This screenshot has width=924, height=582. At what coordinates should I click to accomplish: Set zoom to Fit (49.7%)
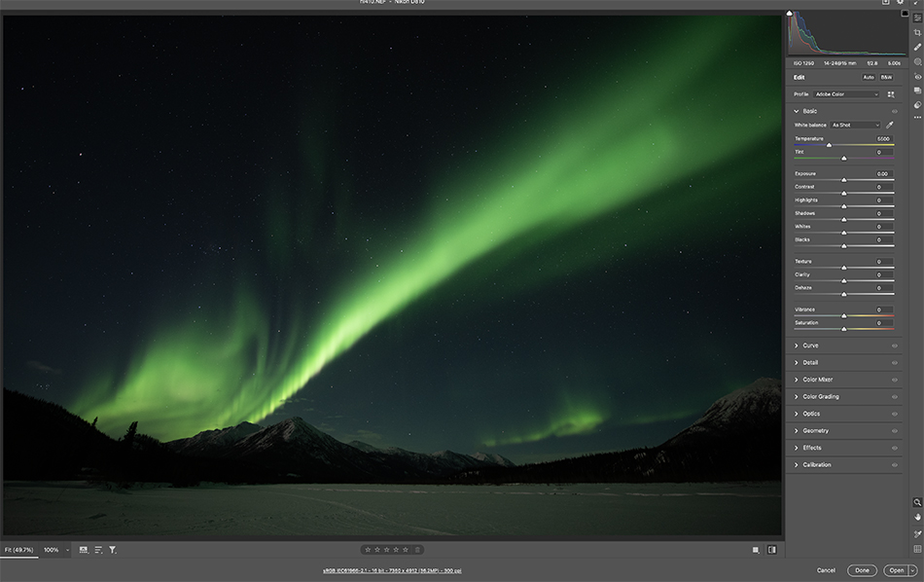click(x=18, y=550)
